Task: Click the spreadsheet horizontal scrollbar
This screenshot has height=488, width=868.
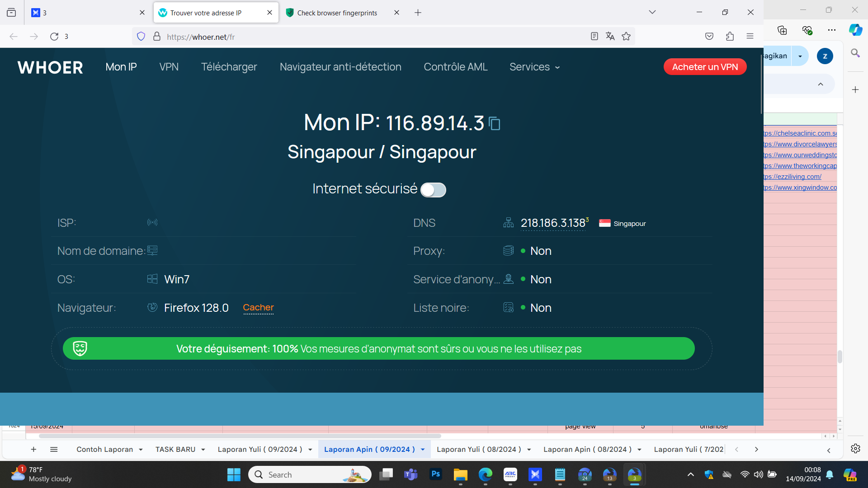Action: pyautogui.click(x=240, y=436)
